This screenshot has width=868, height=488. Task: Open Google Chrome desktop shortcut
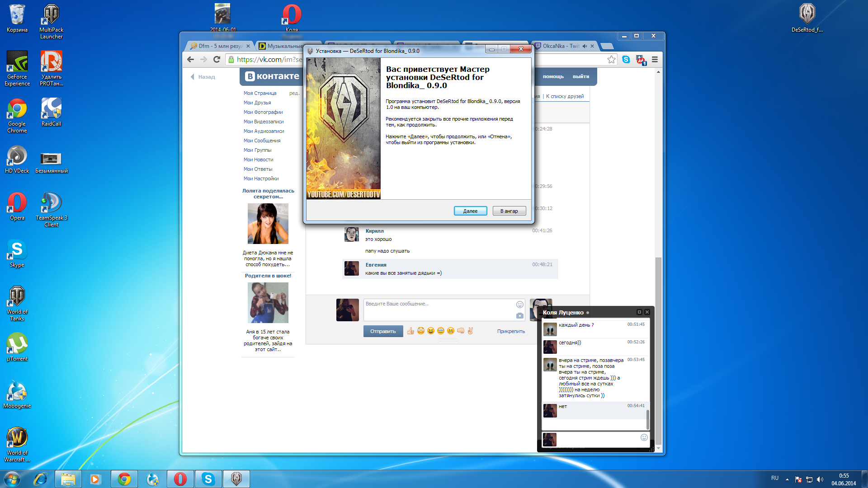17,116
